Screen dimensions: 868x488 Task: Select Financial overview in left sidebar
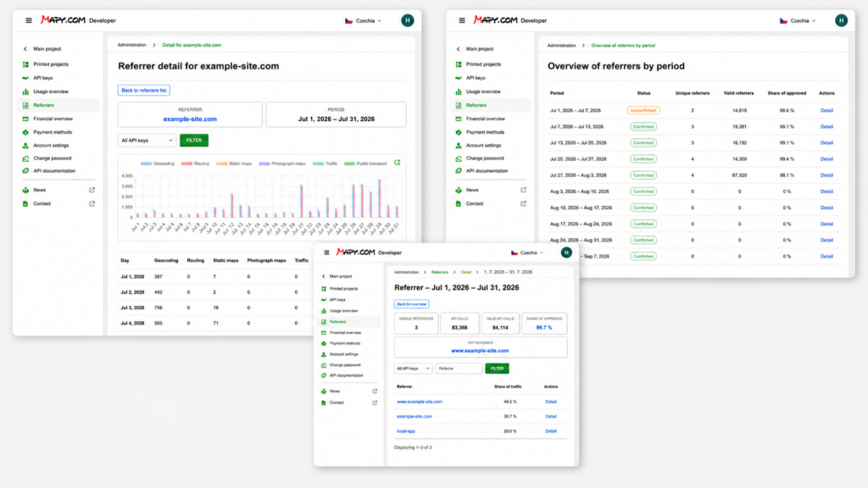click(x=53, y=119)
